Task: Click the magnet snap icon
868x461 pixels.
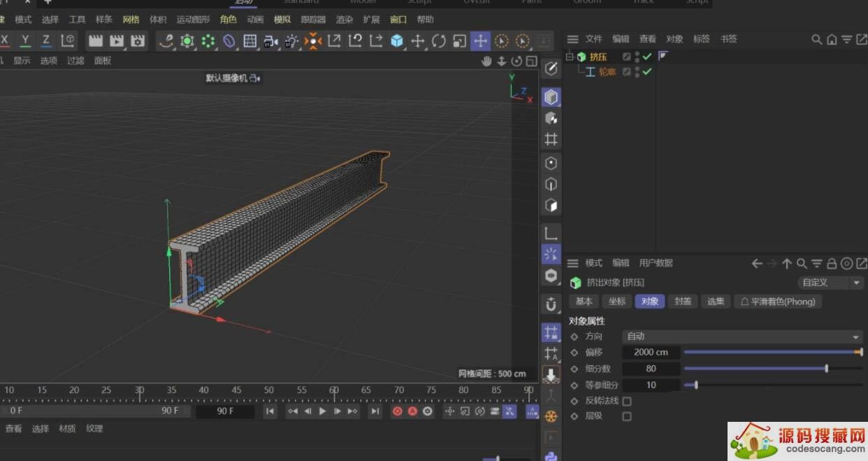Action: pyautogui.click(x=551, y=304)
